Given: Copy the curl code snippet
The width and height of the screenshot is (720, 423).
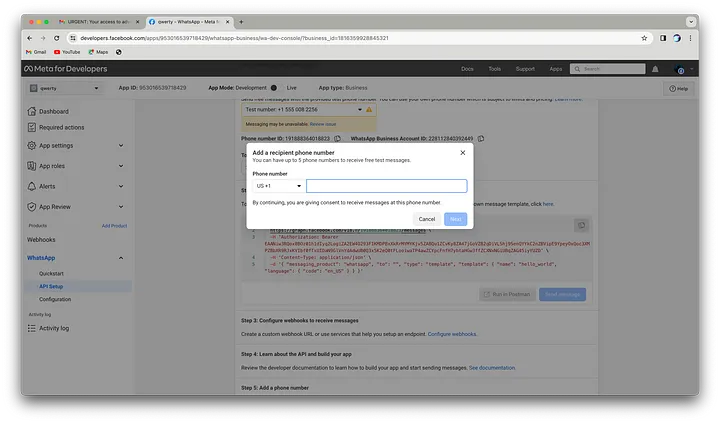Looking at the screenshot, I should coord(581,225).
